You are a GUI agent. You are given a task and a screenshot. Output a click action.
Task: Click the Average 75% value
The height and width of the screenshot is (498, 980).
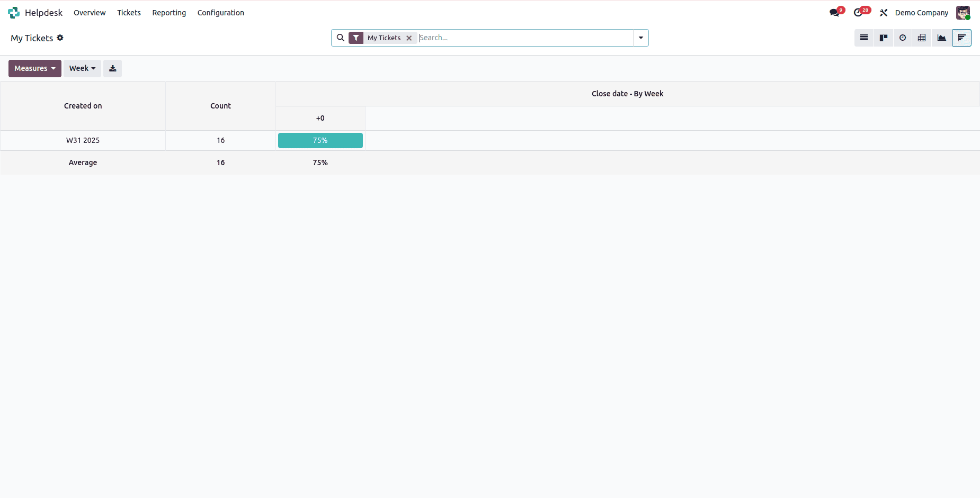tap(320, 162)
